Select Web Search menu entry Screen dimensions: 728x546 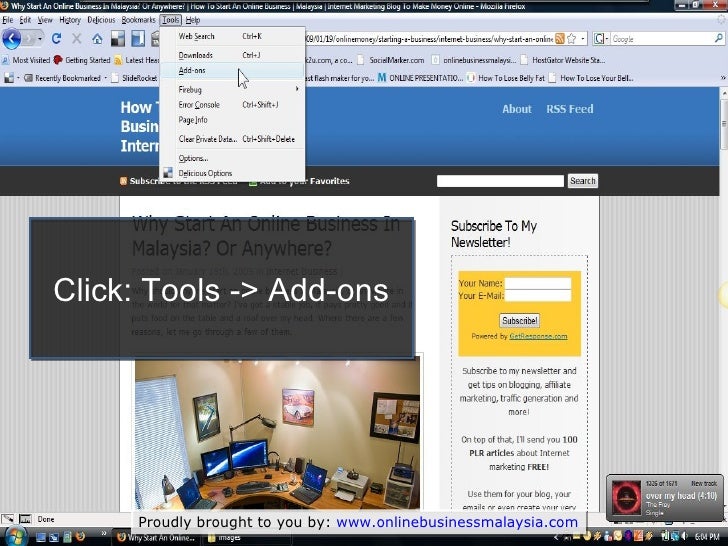pyautogui.click(x=232, y=36)
